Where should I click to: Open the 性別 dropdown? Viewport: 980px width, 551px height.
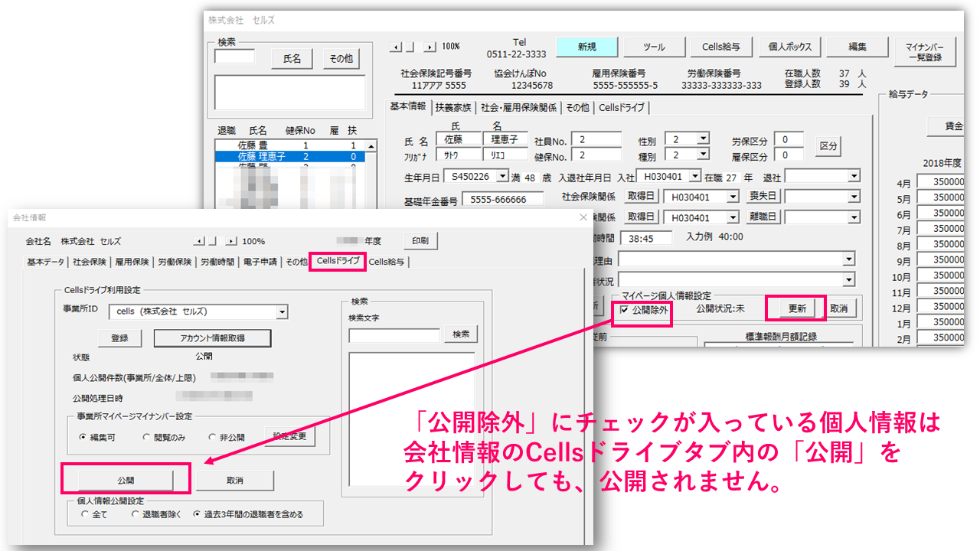[x=703, y=139]
